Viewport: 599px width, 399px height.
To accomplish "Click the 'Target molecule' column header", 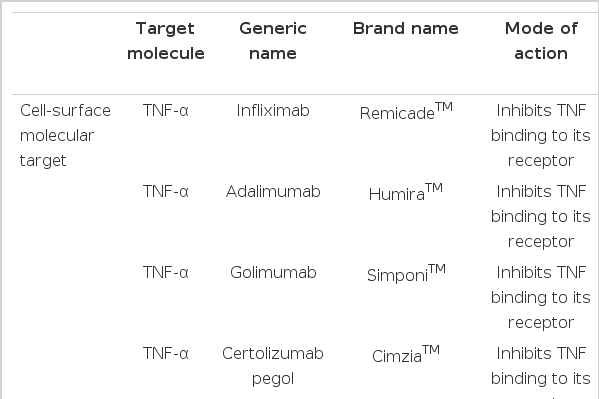I will (165, 41).
